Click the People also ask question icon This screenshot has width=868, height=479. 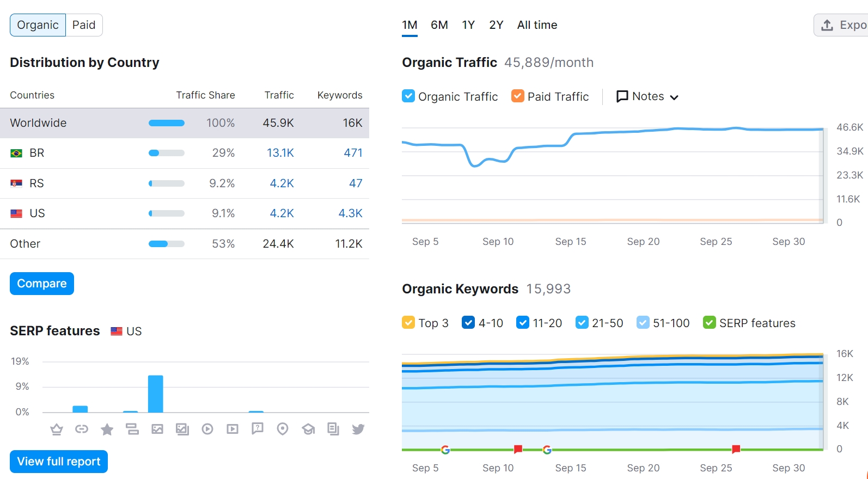[258, 429]
